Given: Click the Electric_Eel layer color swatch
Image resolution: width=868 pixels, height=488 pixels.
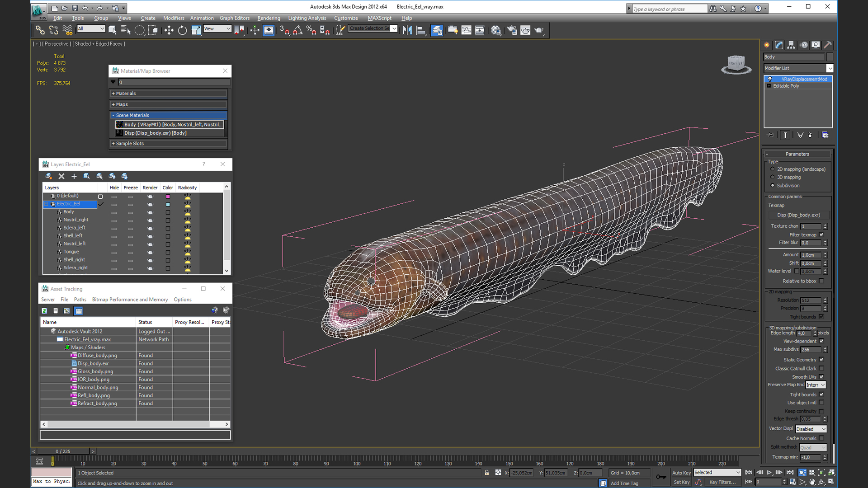Looking at the screenshot, I should click(x=168, y=204).
